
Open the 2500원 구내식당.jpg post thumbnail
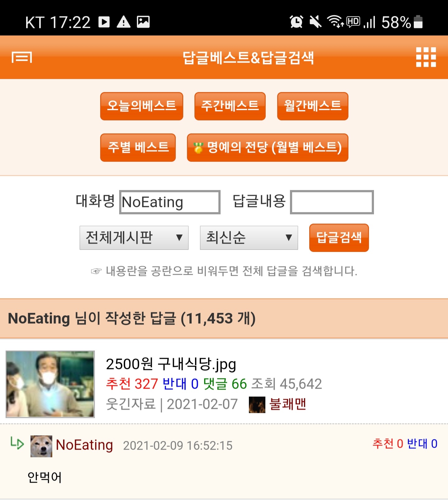[50, 384]
